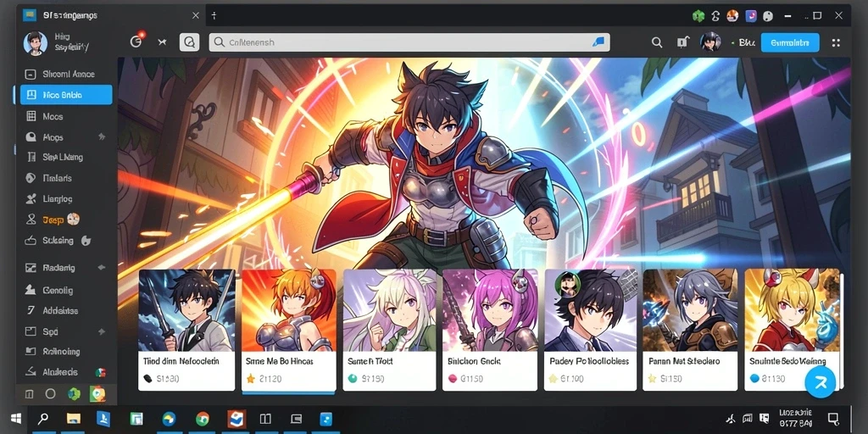The width and height of the screenshot is (868, 434).
Task: Expand the Spd sidebar item arrow
Action: 102,331
